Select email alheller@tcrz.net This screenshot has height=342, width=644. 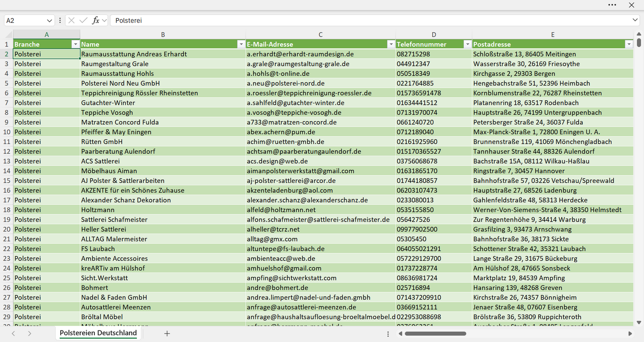pyautogui.click(x=321, y=229)
